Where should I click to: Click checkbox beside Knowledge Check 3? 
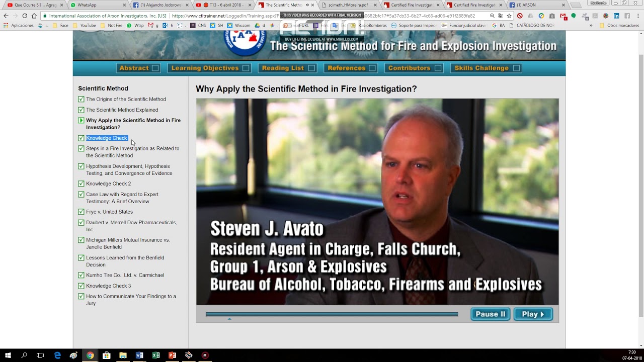81,286
